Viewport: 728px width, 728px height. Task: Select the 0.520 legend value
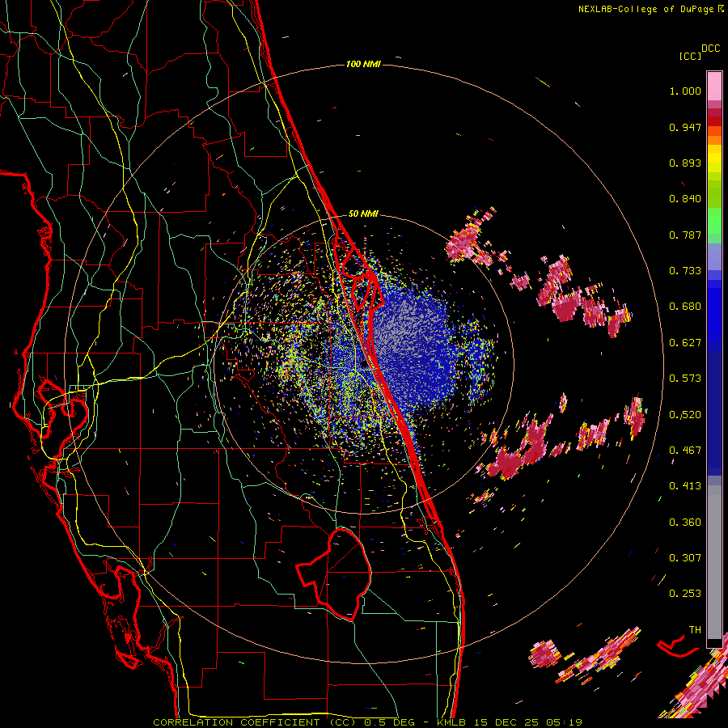[x=685, y=415]
